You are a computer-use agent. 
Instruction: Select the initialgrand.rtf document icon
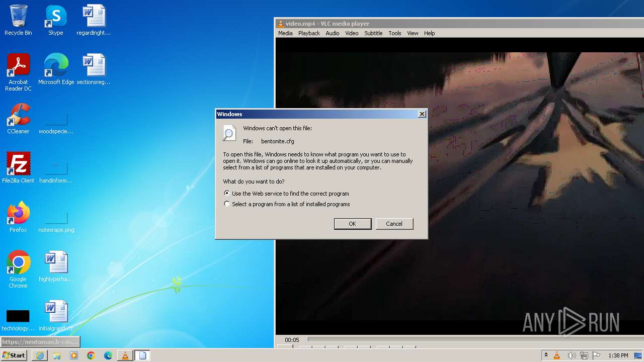pos(56,316)
